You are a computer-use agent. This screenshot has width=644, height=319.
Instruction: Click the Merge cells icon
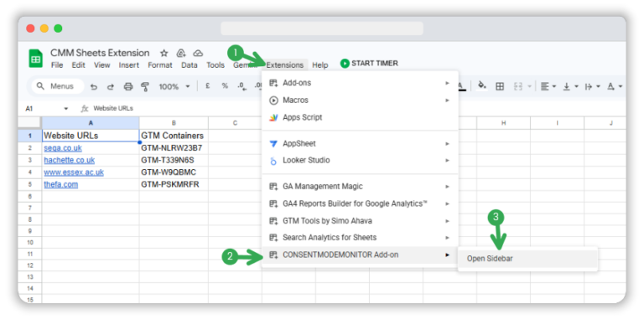pos(518,86)
